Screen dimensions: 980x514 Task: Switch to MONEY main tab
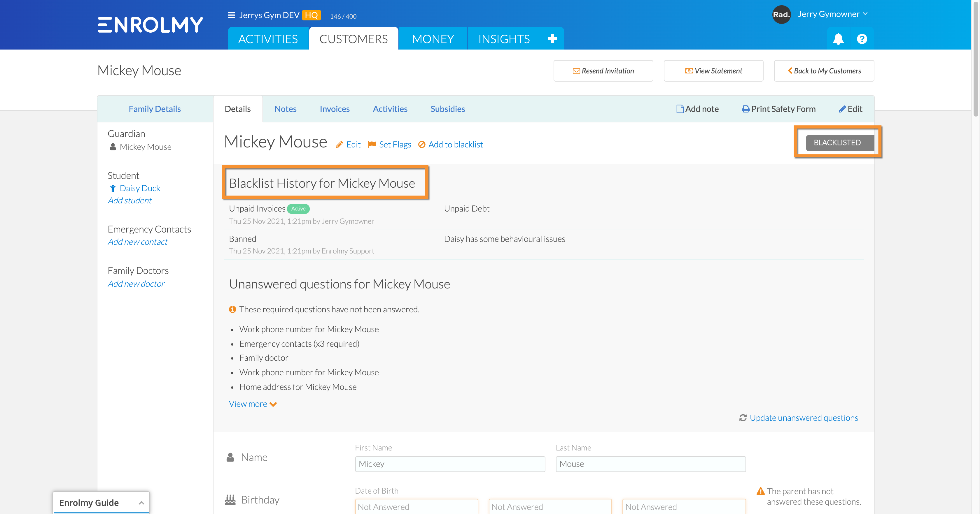pos(433,39)
